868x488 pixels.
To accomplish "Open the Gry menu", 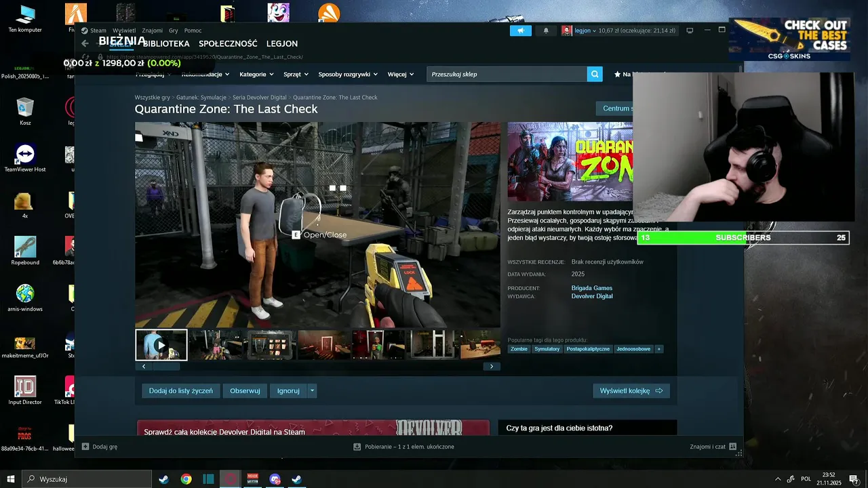I will (173, 30).
